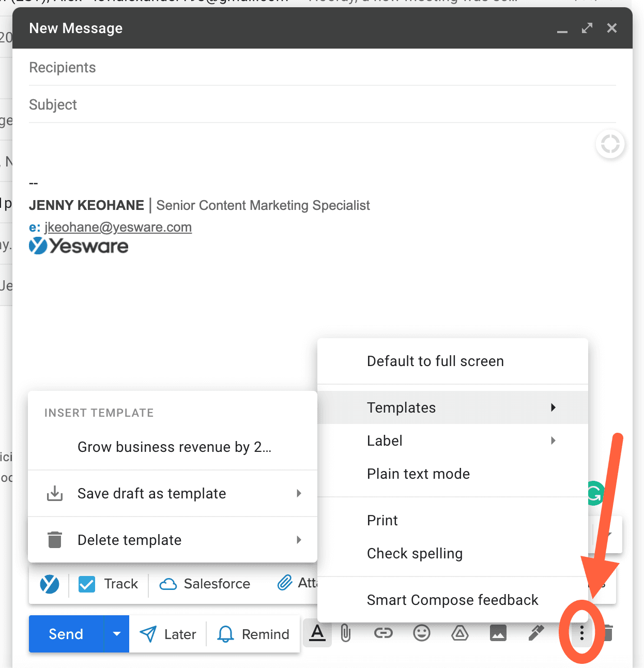Expand the Templates submenu
Viewport: 644px width, 668px height.
point(402,407)
